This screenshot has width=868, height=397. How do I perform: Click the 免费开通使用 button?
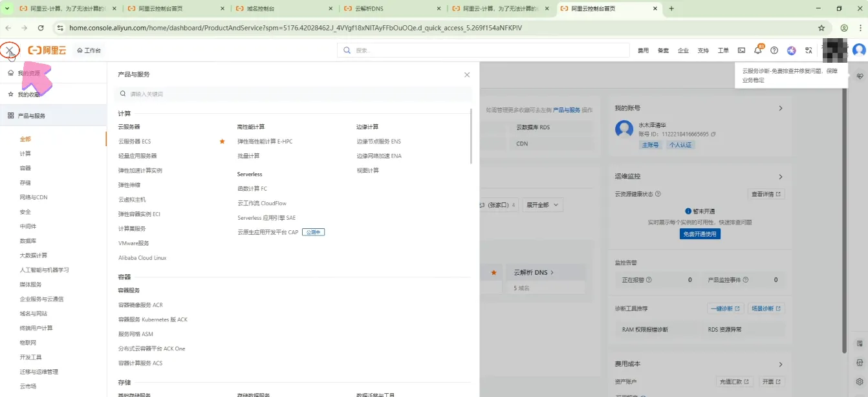(700, 234)
